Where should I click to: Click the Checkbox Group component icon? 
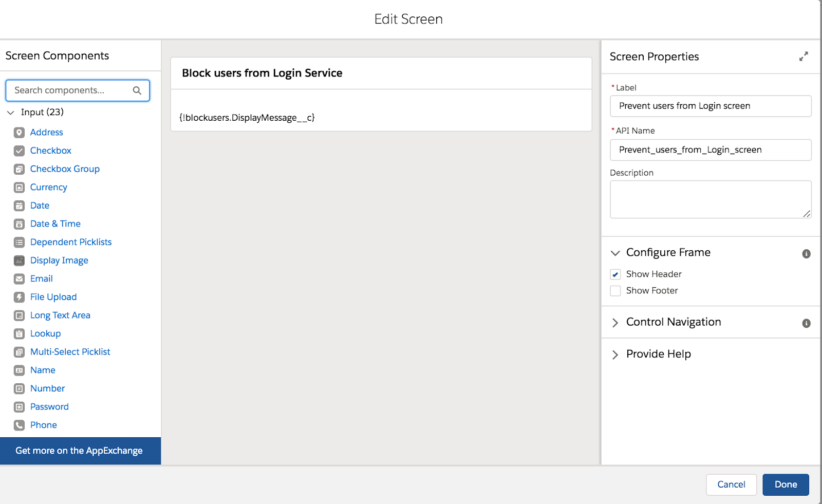click(x=19, y=169)
